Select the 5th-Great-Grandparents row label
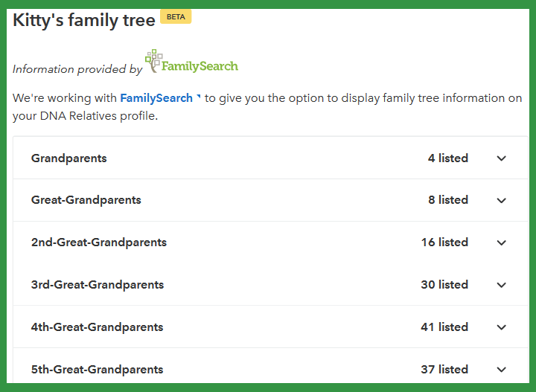536x392 pixels. [x=97, y=370]
